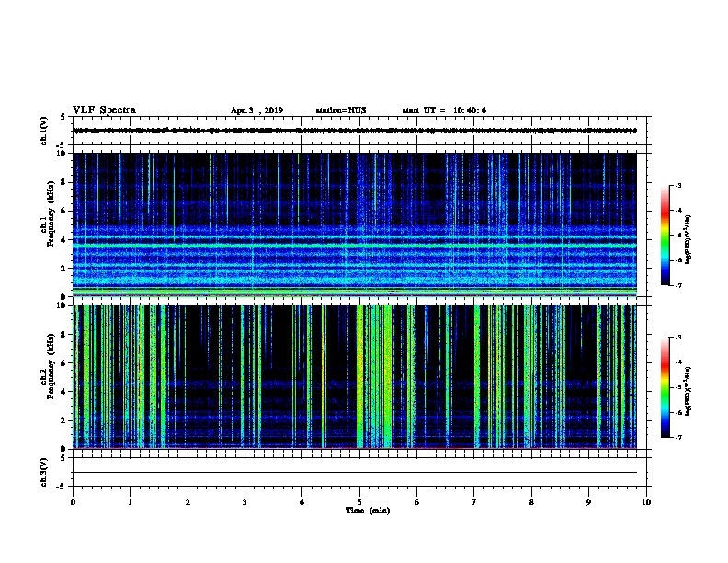Click the ch.2 "Frequency (kHz)" axis label
The image size is (728, 563).
point(51,366)
